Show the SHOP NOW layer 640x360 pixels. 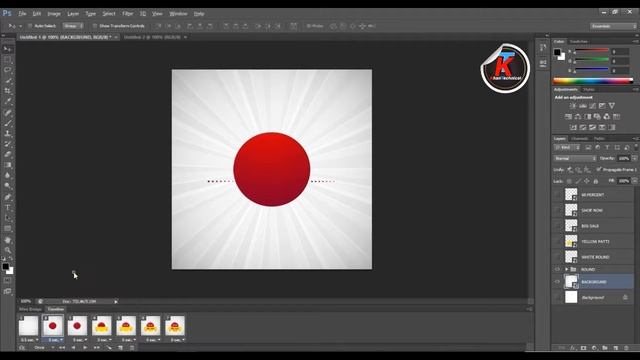pyautogui.click(x=557, y=210)
